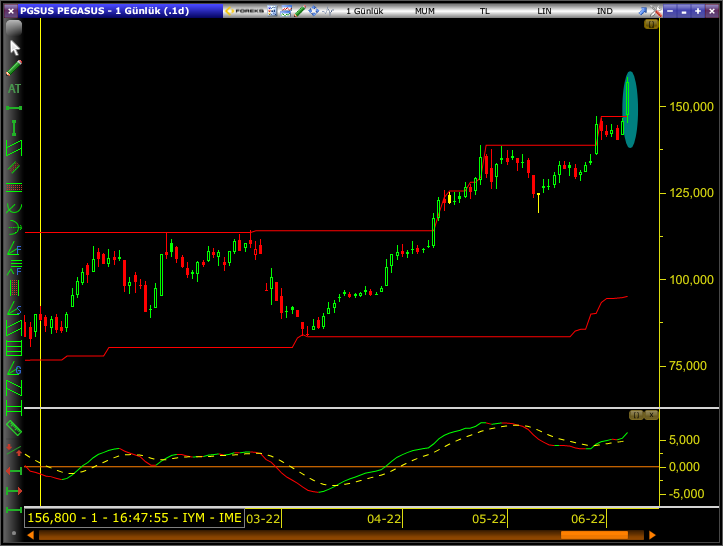Viewport: 723px width, 546px height.
Task: Select the vertical red-dotted band tool
Action: (x=14, y=288)
